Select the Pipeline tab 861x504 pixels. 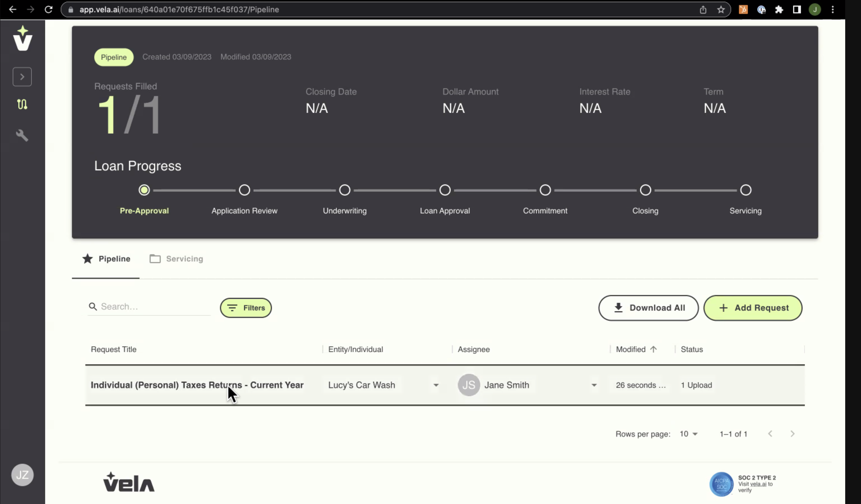pos(106,259)
